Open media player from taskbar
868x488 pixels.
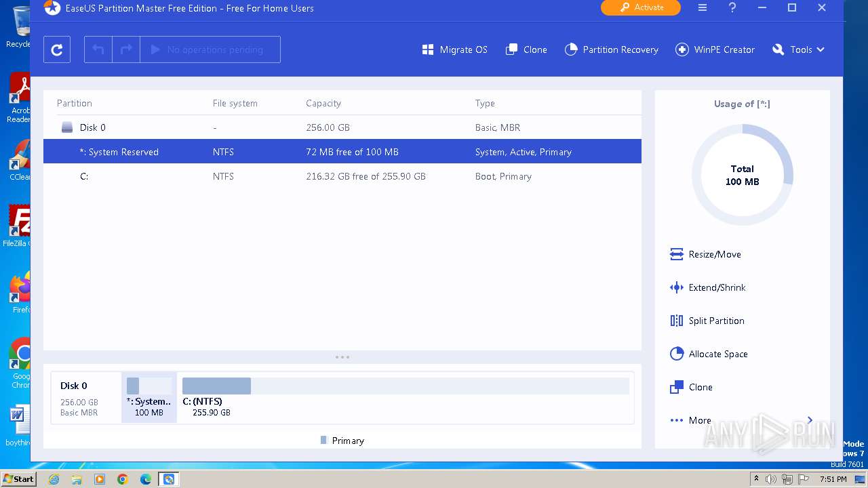100,479
